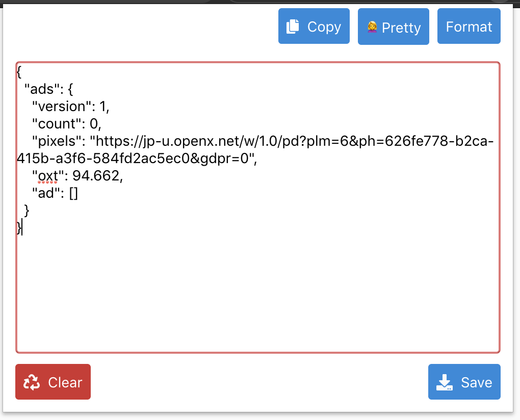Screen dimensions: 520x420
Task: Click the recycle icon on Clear button
Action: pyautogui.click(x=32, y=381)
